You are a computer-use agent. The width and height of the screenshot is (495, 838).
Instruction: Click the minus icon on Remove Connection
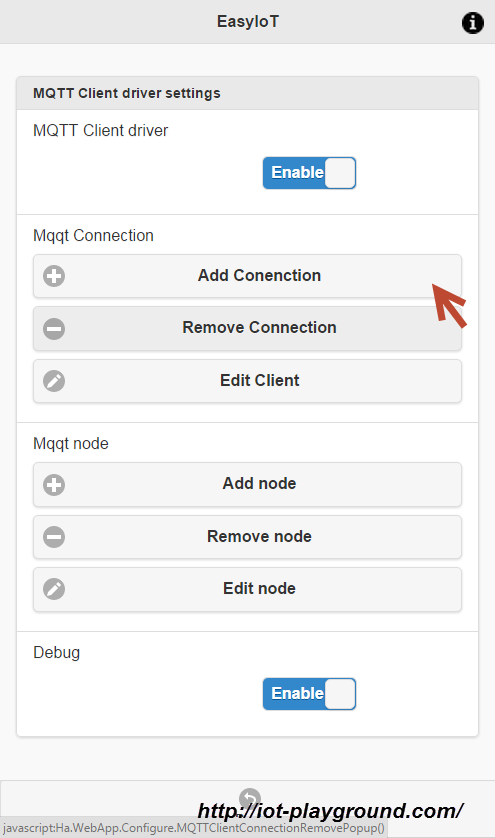(x=54, y=329)
